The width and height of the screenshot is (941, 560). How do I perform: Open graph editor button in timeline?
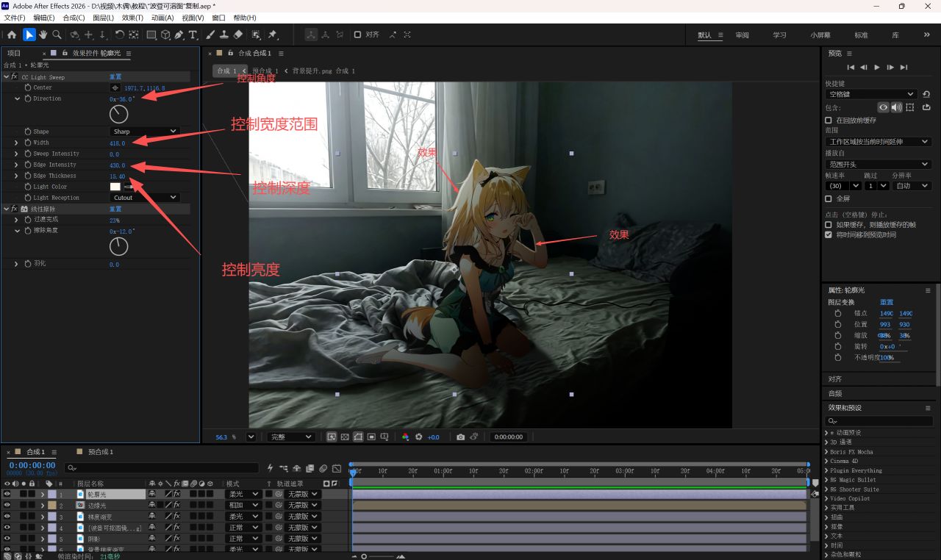337,468
